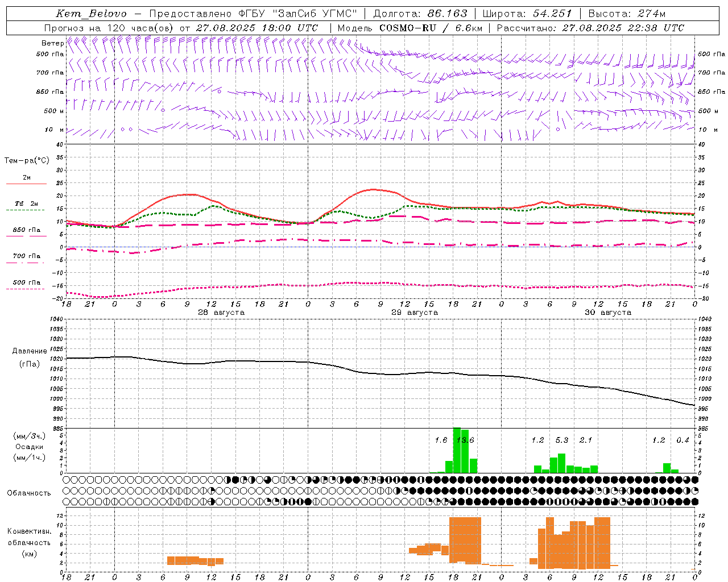Click the "Ветер" wind panel label

tap(52, 43)
